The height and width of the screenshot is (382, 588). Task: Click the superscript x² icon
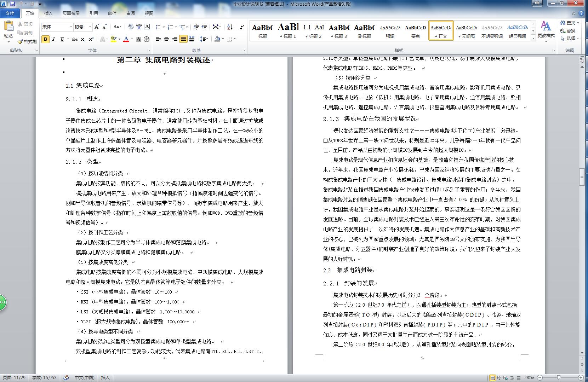(91, 39)
